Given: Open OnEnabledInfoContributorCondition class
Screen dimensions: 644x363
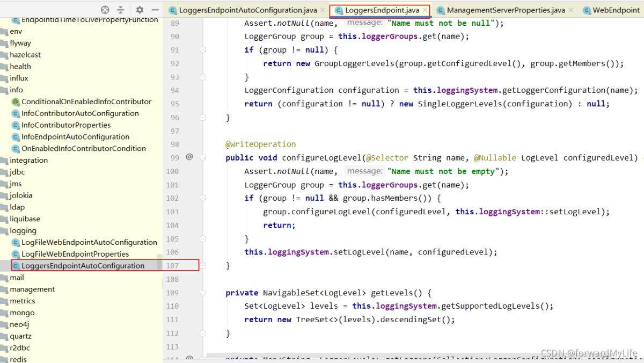Looking at the screenshot, I should 84,149.
